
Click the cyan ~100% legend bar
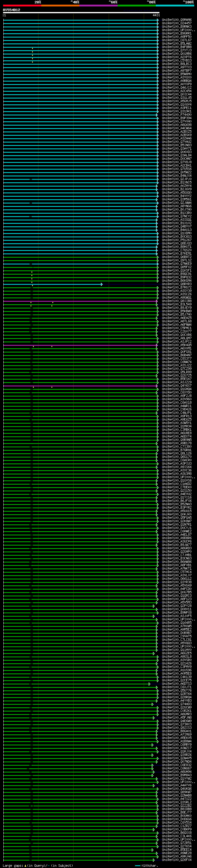pyautogui.click(x=175, y=6)
